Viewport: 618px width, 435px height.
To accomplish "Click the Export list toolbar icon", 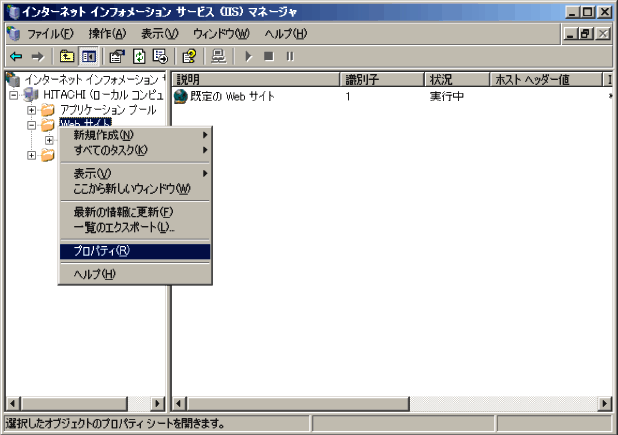I will [160, 57].
